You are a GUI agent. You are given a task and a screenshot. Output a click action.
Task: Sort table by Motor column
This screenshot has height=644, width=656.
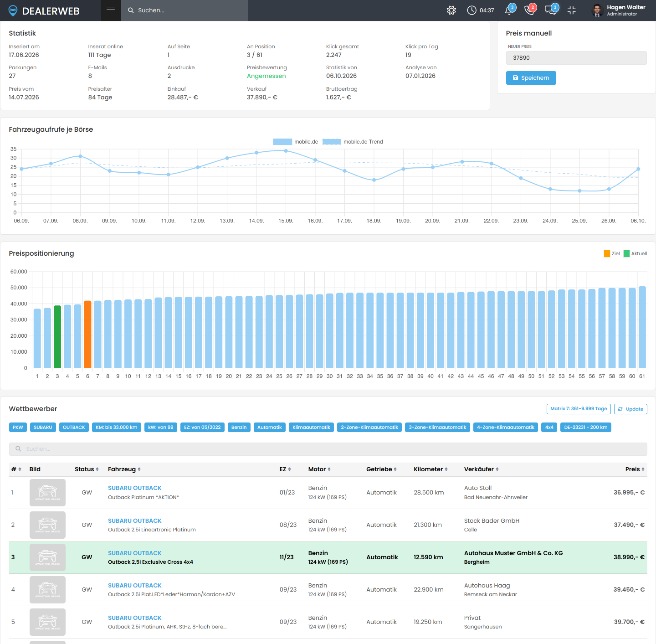tap(319, 469)
